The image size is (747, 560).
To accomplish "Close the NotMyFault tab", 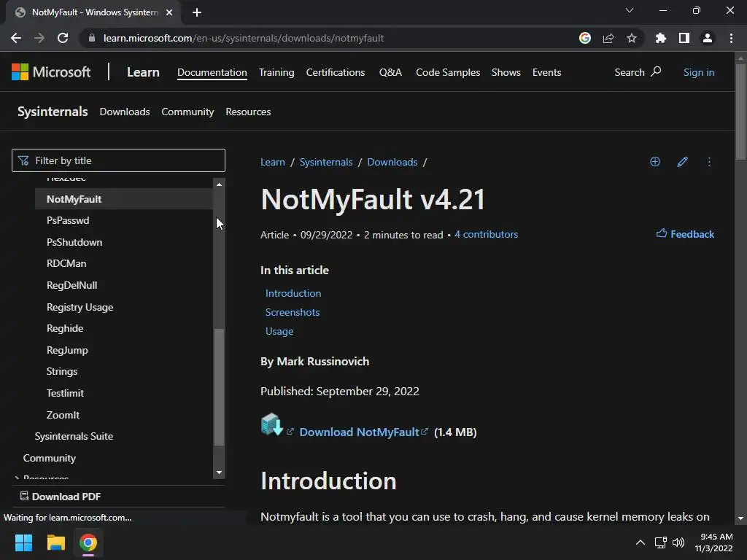I will coord(169,12).
